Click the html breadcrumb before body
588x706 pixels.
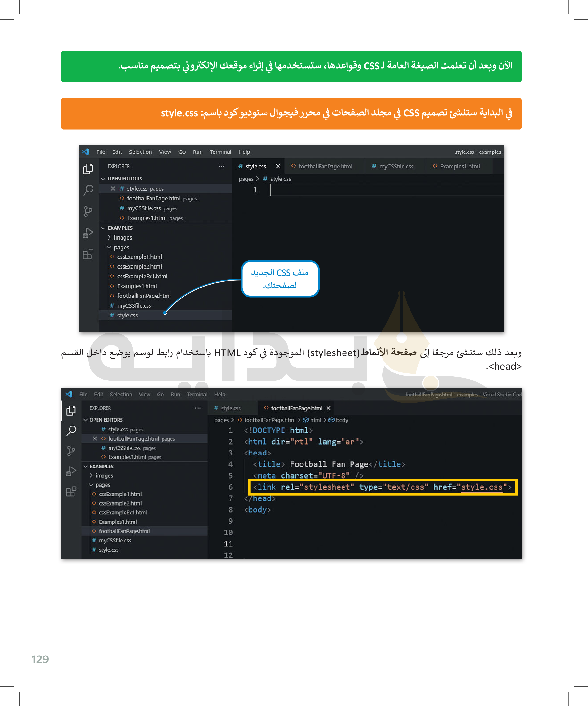pos(315,420)
